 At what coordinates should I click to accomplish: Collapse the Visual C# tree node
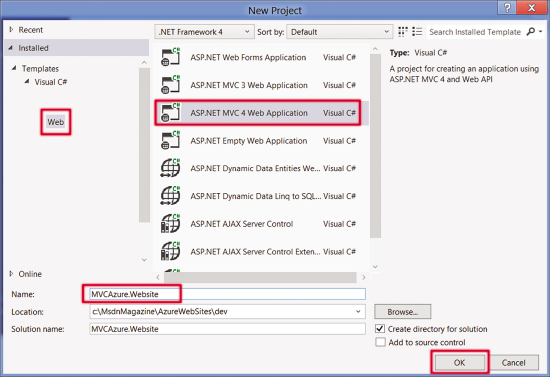click(x=27, y=82)
